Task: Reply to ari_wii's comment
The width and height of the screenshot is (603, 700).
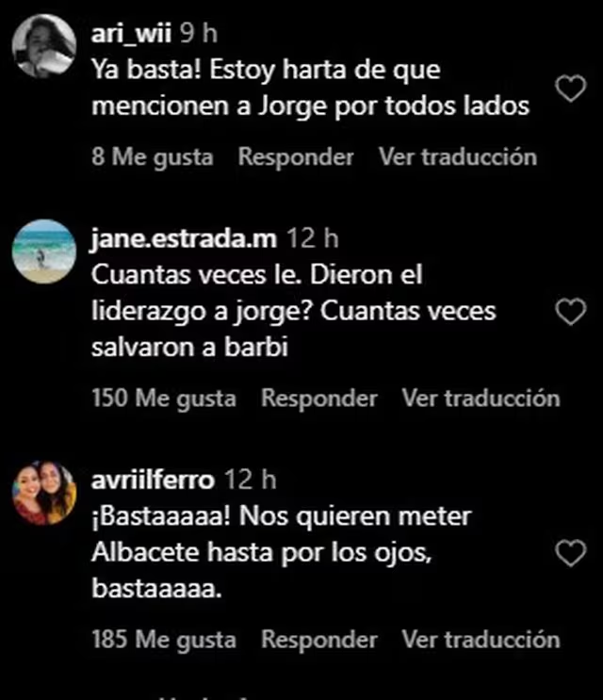Action: [296, 157]
